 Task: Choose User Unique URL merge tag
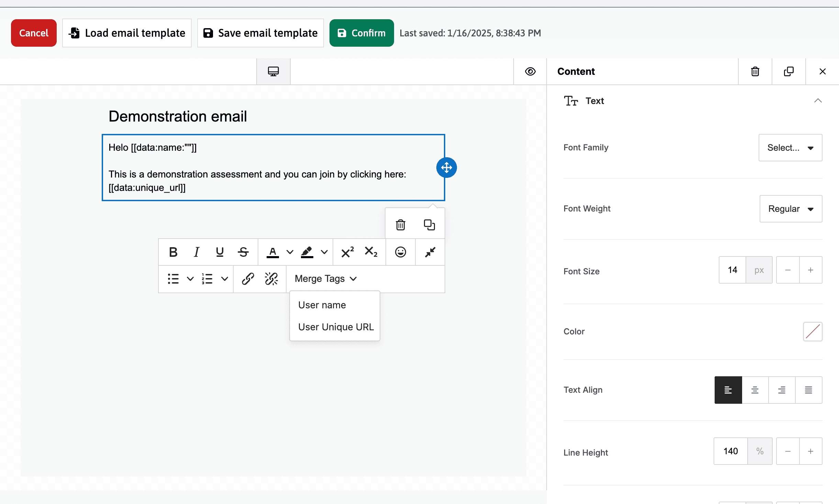[336, 327]
